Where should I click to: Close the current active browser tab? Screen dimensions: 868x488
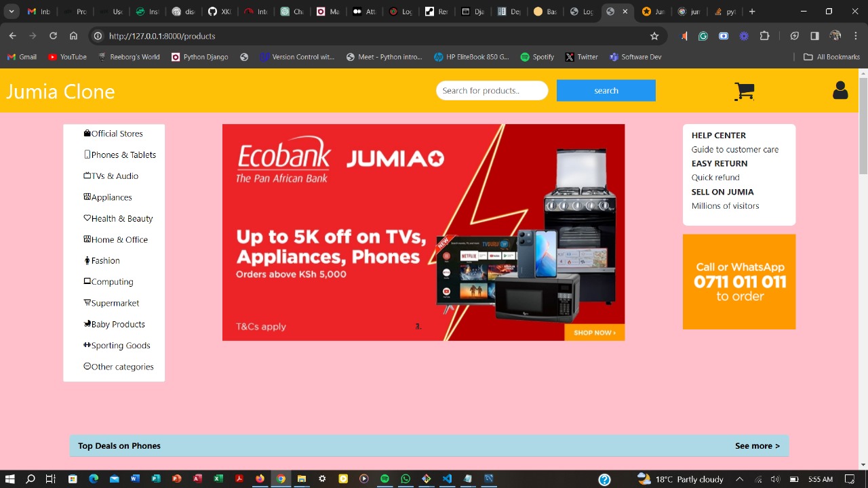click(625, 12)
